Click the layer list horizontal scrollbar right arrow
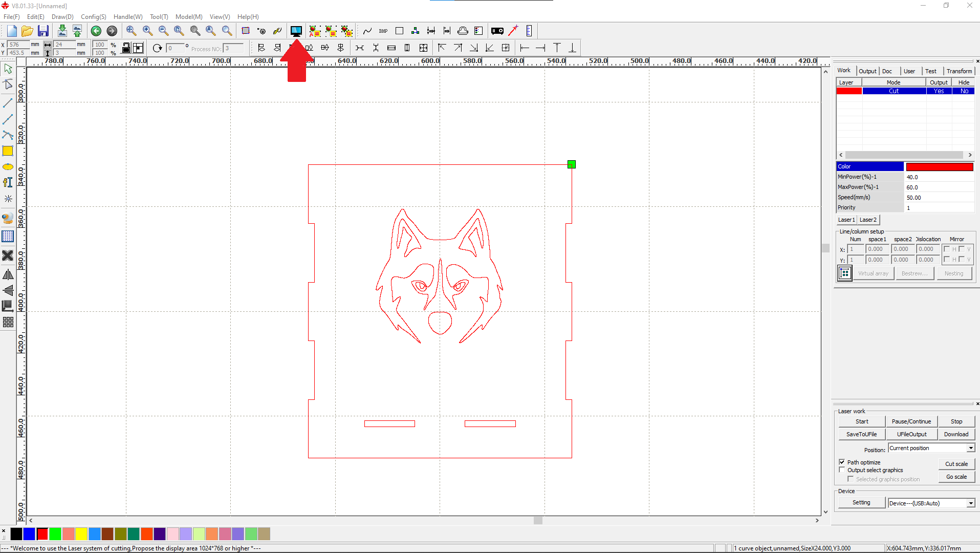This screenshot has height=553, width=980. [x=970, y=155]
